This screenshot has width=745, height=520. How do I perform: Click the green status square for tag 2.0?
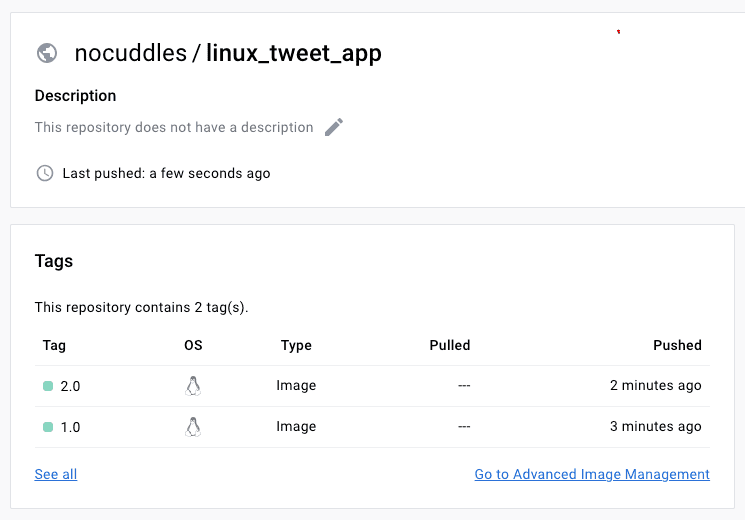click(48, 386)
